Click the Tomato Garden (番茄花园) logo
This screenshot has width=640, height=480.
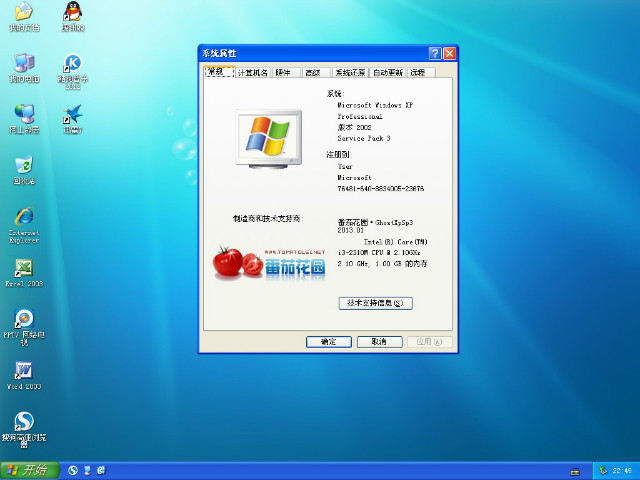pos(269,263)
